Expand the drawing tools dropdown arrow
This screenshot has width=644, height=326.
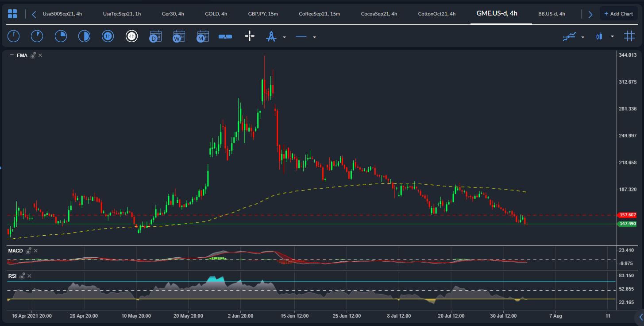tap(284, 37)
